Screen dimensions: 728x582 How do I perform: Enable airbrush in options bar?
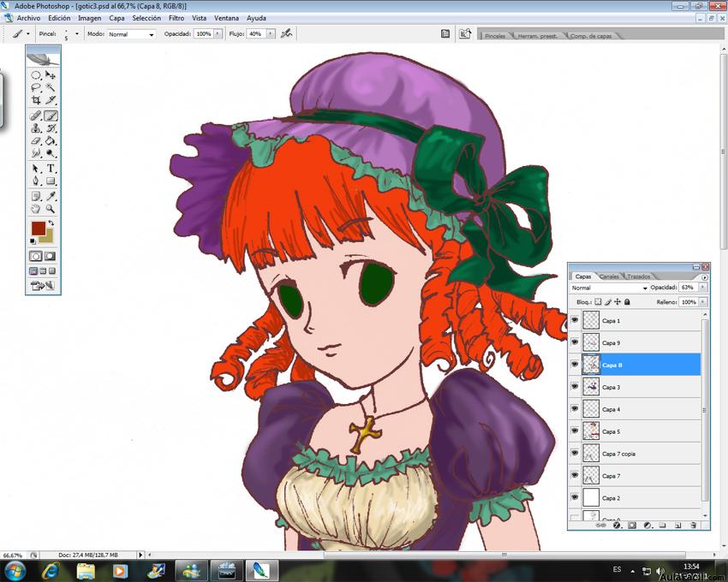tap(286, 33)
